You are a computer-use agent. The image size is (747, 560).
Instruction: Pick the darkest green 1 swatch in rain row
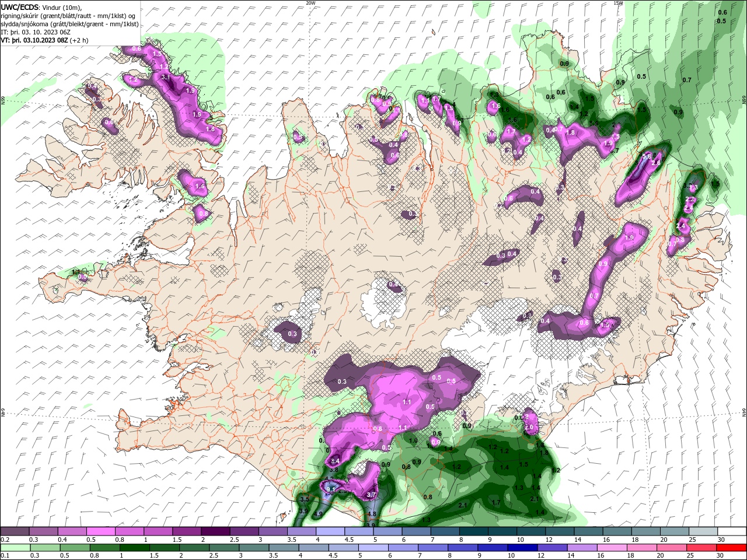pos(135,548)
